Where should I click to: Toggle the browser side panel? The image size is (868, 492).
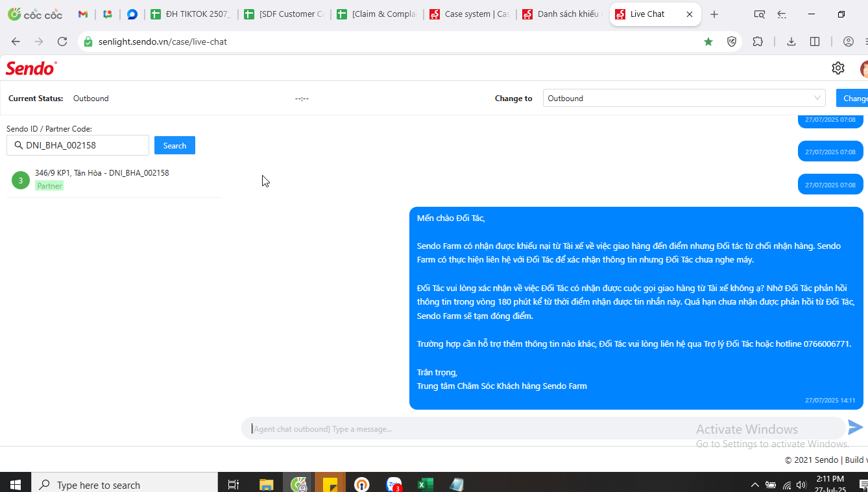coord(815,41)
